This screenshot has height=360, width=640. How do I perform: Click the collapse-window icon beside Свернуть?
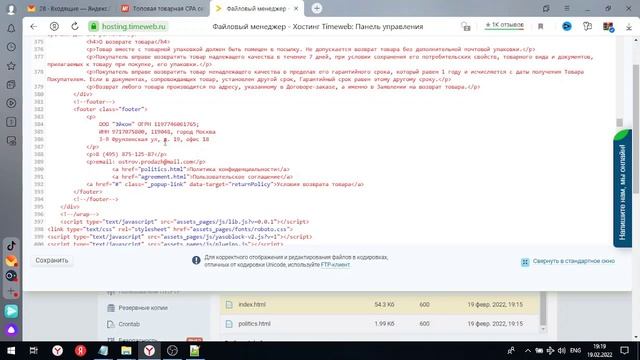525,262
